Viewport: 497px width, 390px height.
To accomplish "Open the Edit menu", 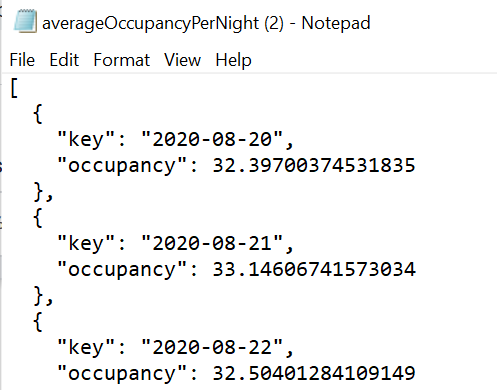I will tap(64, 60).
